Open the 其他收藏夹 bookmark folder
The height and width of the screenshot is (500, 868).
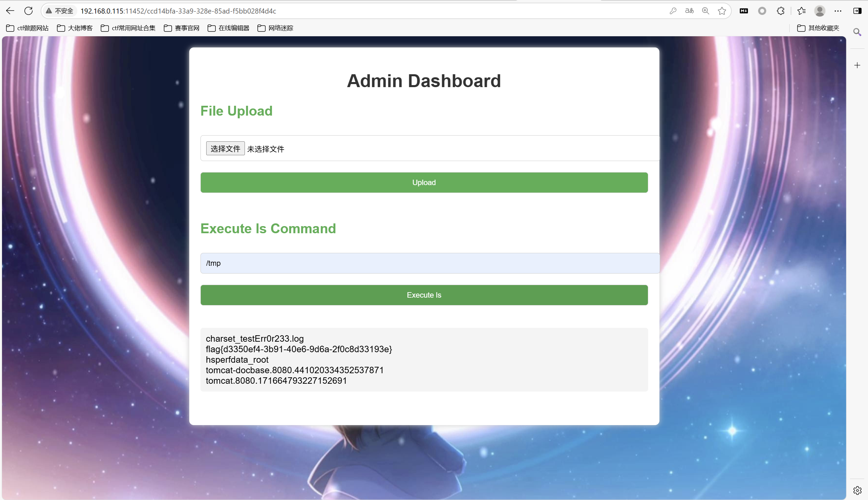818,28
